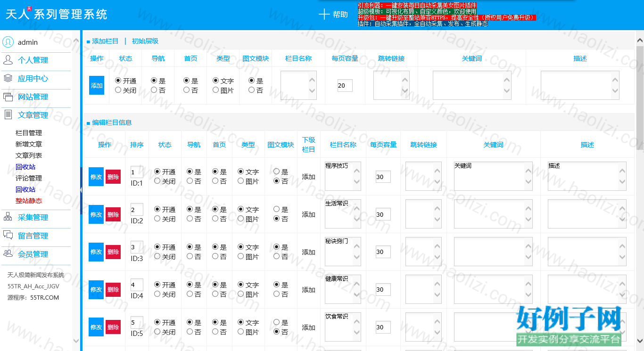Click the 采集管理 hierarchy icon
The image size is (644, 351).
point(8,217)
